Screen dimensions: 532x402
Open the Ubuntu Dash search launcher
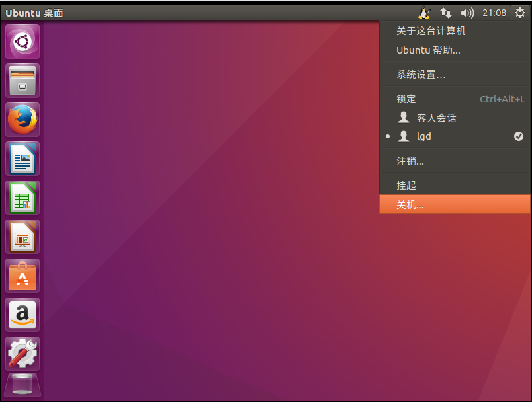pos(22,42)
